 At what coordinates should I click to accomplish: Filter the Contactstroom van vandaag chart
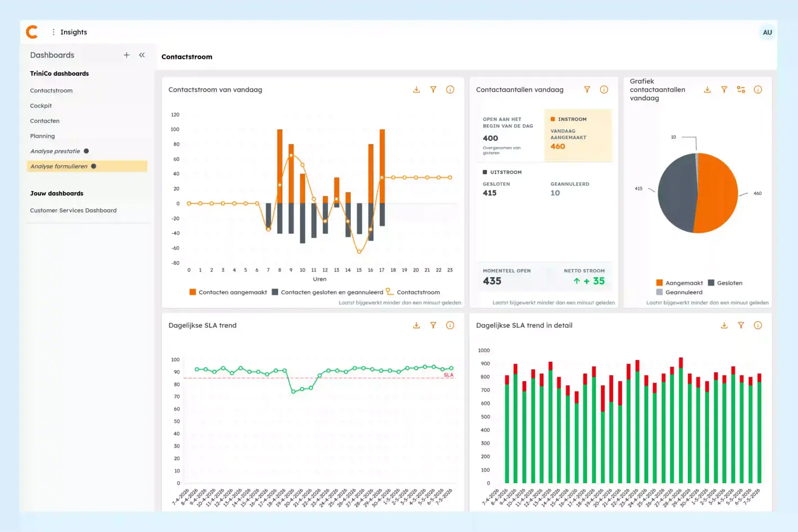(433, 90)
